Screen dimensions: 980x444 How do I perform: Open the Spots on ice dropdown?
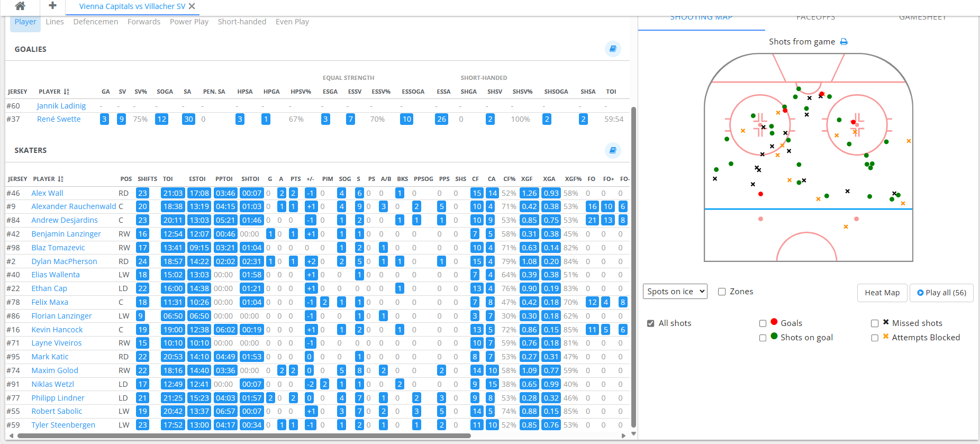[675, 292]
